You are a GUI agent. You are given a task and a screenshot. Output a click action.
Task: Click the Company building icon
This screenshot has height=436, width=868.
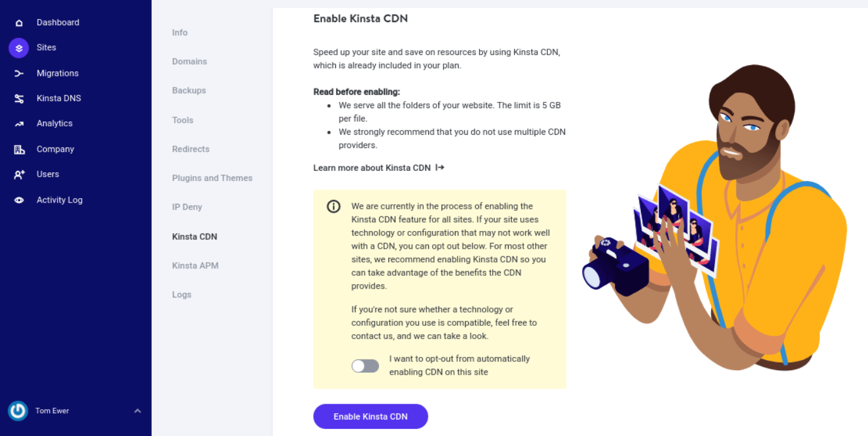(x=18, y=149)
